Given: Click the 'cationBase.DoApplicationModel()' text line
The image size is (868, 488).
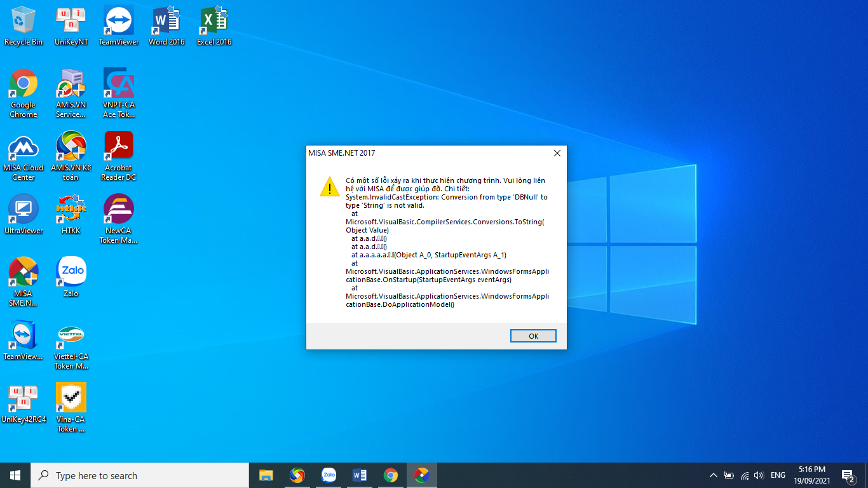Looking at the screenshot, I should pyautogui.click(x=400, y=304).
